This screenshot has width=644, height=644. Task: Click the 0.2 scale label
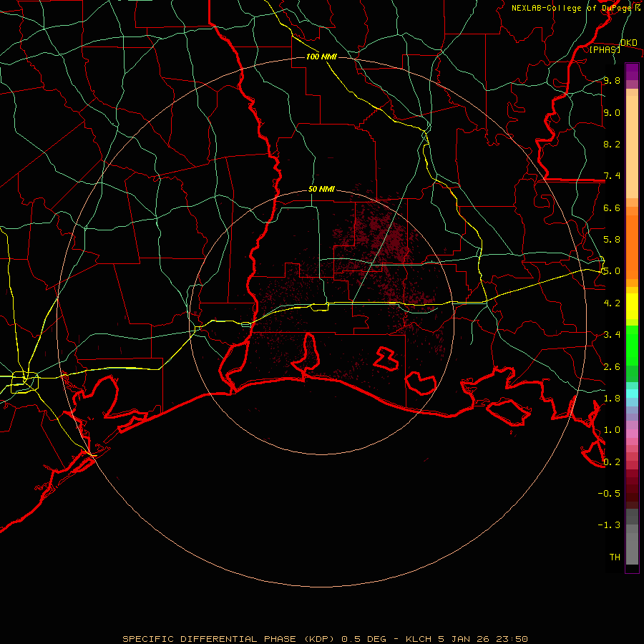(612, 462)
